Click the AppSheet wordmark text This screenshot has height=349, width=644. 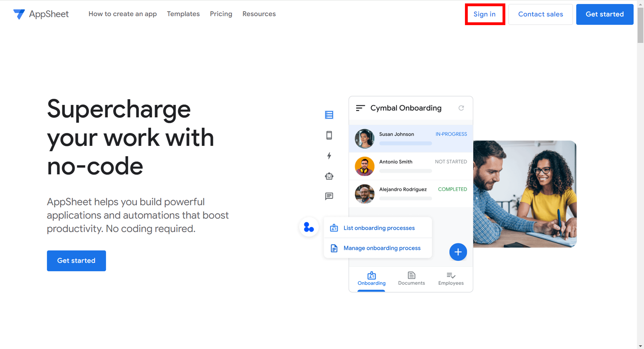click(49, 14)
